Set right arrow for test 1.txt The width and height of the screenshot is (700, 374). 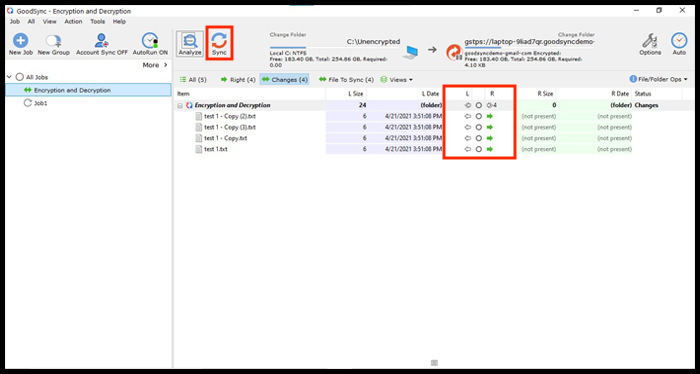[x=490, y=150]
